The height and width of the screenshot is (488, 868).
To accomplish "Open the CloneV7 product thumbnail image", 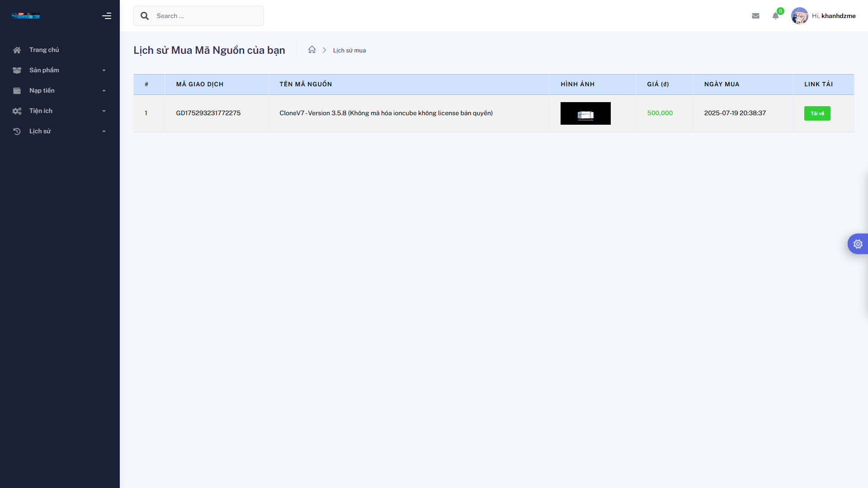I will (585, 113).
